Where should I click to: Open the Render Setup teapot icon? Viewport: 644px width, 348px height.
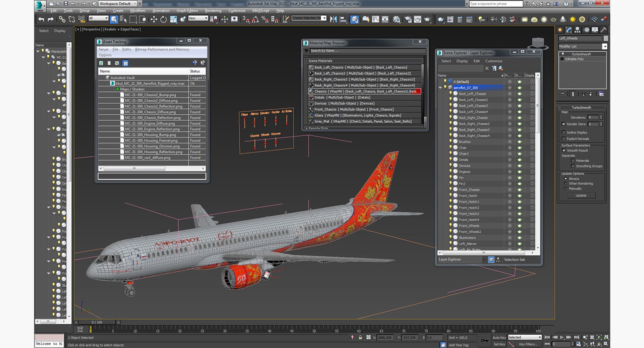point(408,19)
